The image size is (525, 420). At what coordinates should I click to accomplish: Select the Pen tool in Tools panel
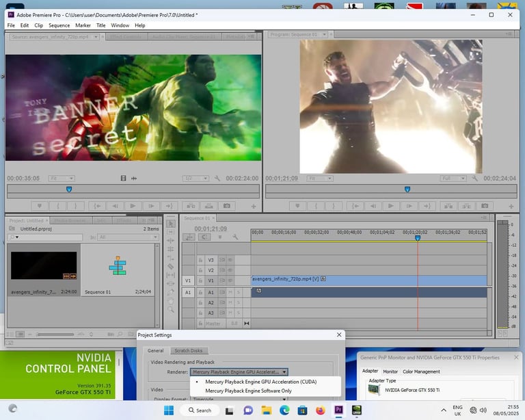click(x=171, y=292)
